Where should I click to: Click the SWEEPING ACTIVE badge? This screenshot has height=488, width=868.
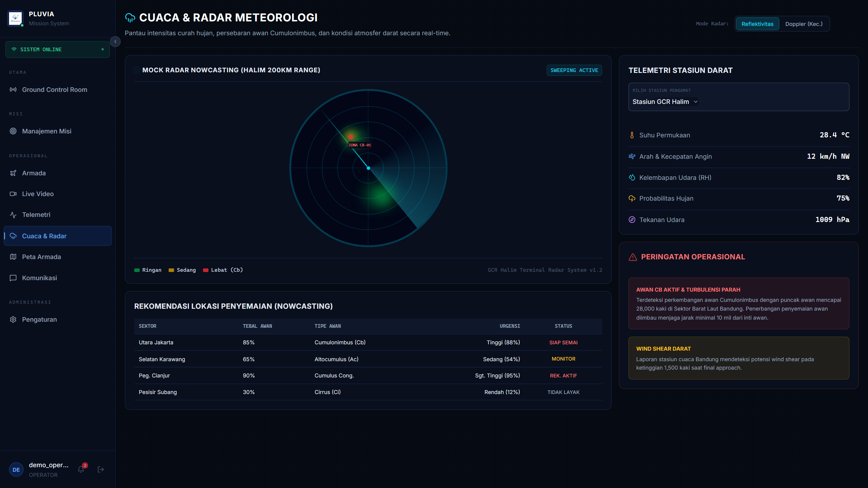click(574, 70)
